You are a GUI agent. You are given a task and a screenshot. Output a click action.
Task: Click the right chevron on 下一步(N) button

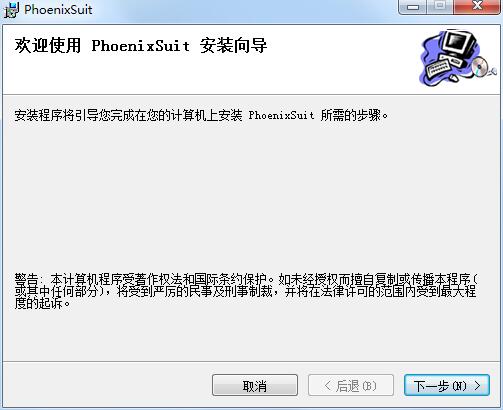[478, 386]
